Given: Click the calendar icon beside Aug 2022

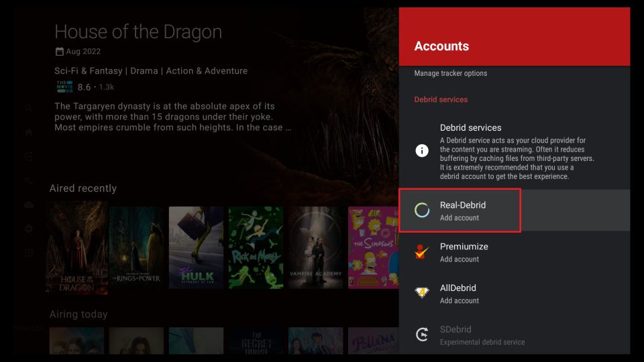Looking at the screenshot, I should coord(60,52).
